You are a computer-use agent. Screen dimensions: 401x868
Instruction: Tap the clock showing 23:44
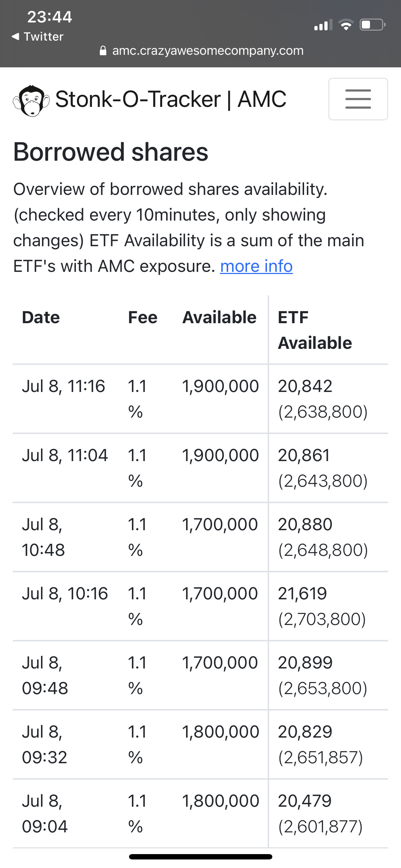click(50, 17)
